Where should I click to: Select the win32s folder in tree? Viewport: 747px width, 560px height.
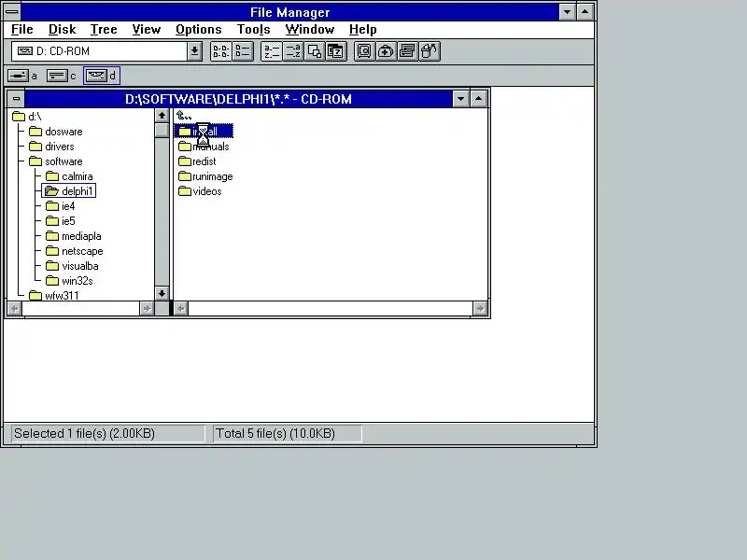(x=69, y=281)
